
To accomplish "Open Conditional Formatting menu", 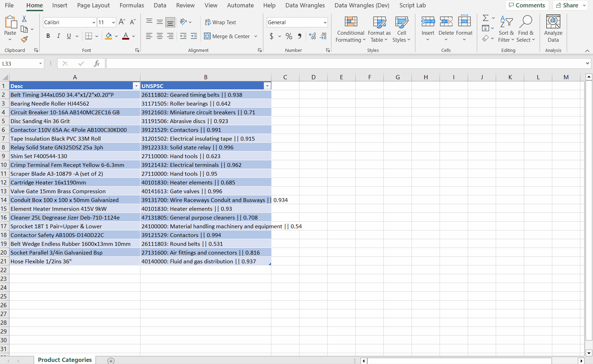I will point(351,29).
